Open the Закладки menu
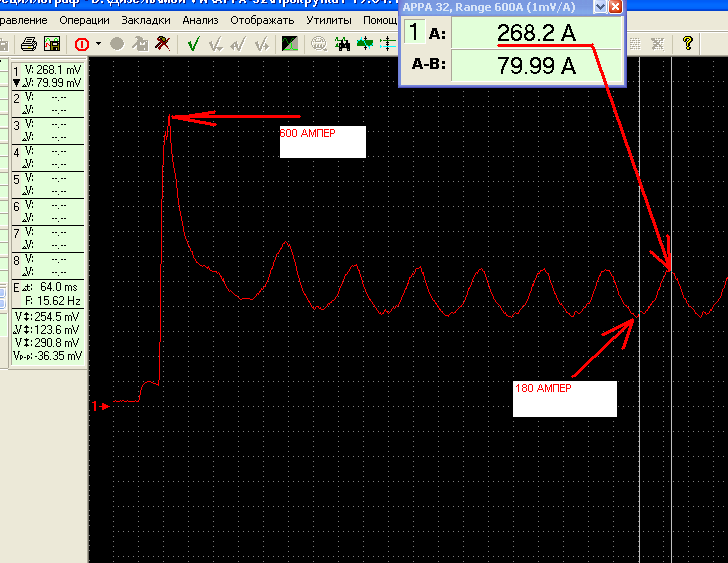 (146, 20)
